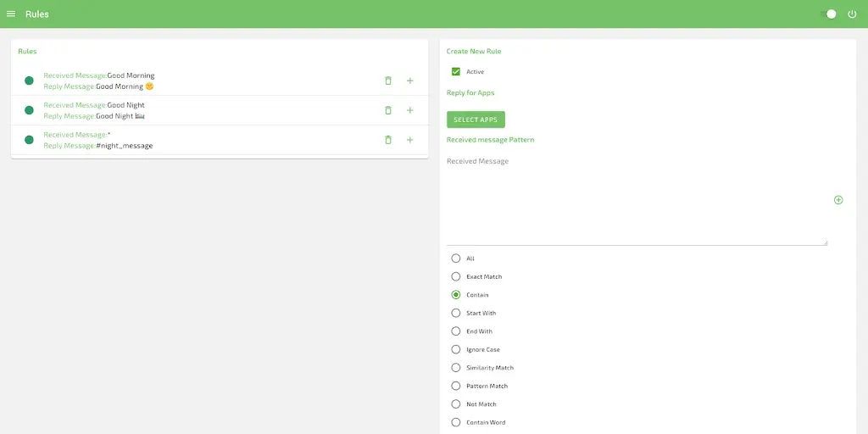Delete the Good Night rule
Image resolution: width=868 pixels, height=434 pixels.
pos(388,110)
